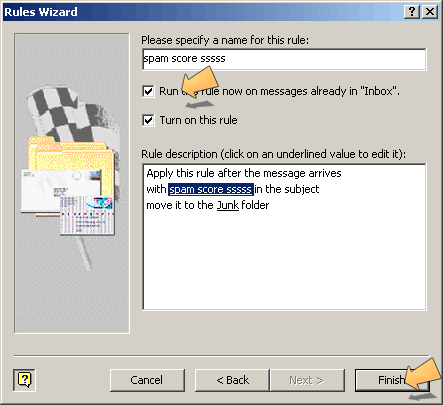Screen dimensions: 443x405
Task: Click the title bar question mark help button
Action: pyautogui.click(x=412, y=12)
